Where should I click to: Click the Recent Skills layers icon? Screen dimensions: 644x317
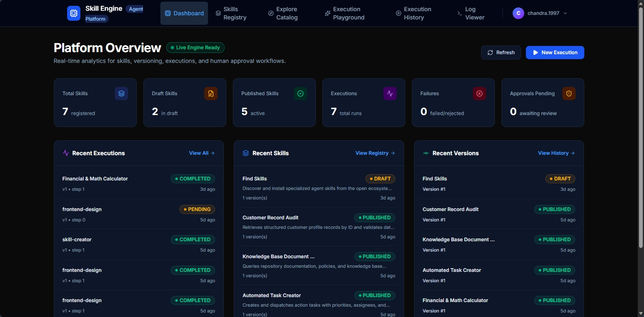(x=246, y=153)
